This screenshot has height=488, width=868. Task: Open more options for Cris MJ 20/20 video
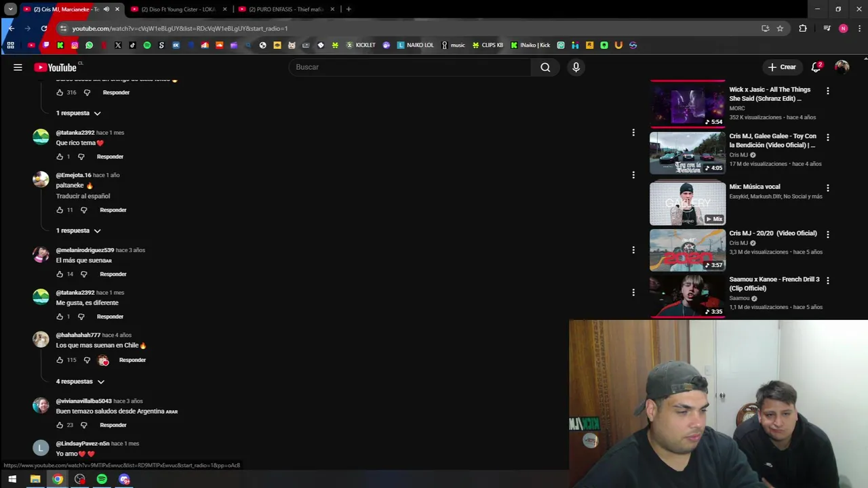coord(827,234)
